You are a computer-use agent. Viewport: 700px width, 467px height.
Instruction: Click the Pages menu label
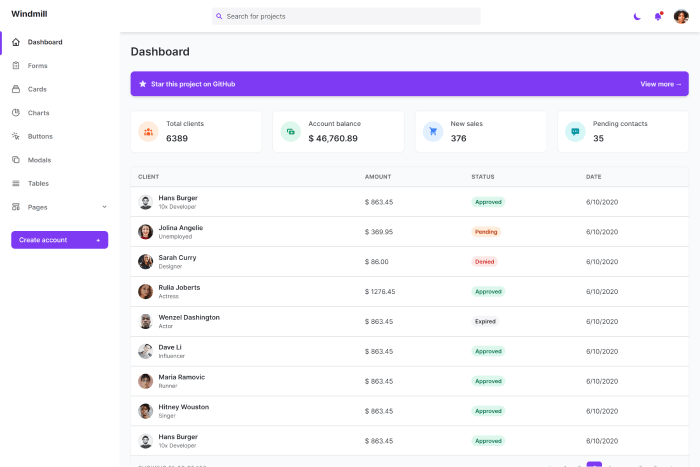38,207
